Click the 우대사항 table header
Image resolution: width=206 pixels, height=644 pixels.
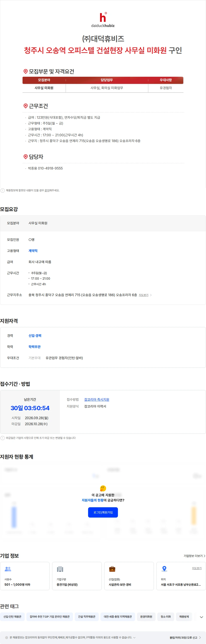tap(166, 80)
